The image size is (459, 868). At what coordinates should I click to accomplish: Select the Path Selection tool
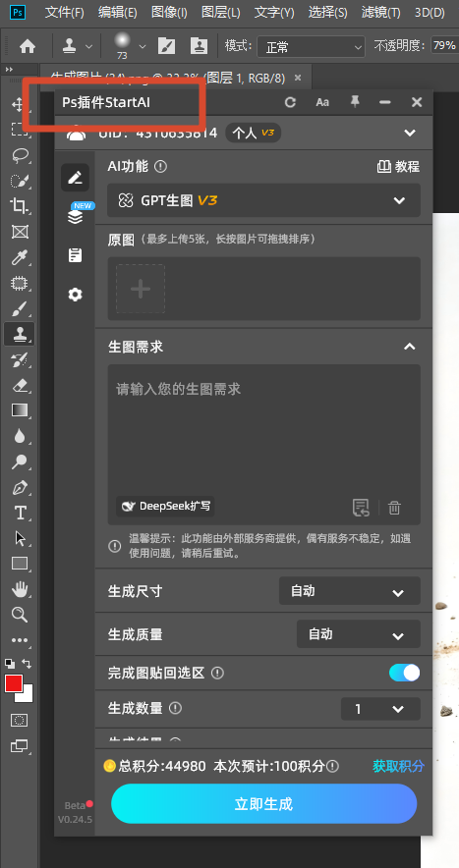pyautogui.click(x=20, y=538)
